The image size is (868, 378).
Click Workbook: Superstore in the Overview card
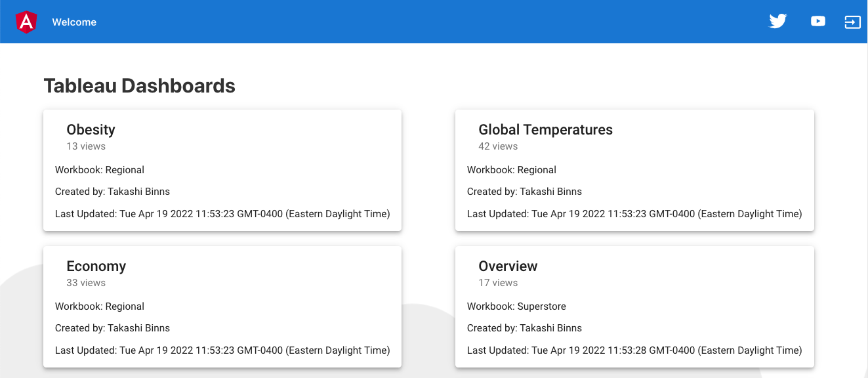516,306
